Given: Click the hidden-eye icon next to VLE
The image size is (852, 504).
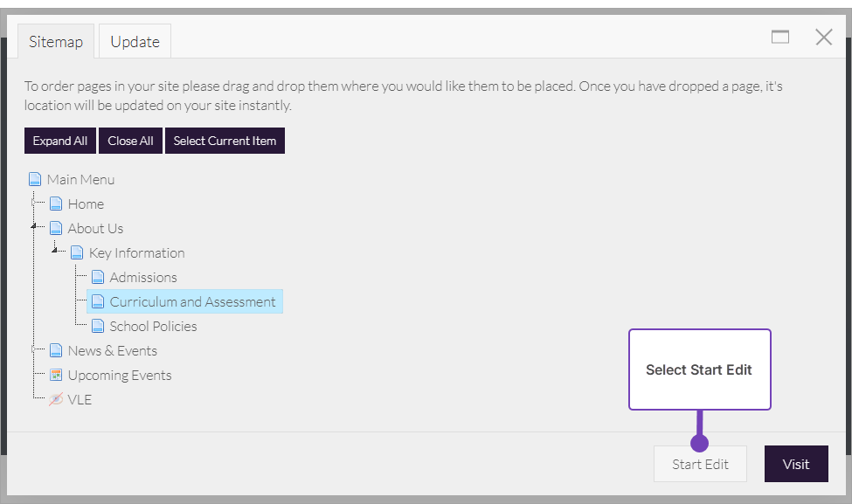Looking at the screenshot, I should [x=56, y=399].
